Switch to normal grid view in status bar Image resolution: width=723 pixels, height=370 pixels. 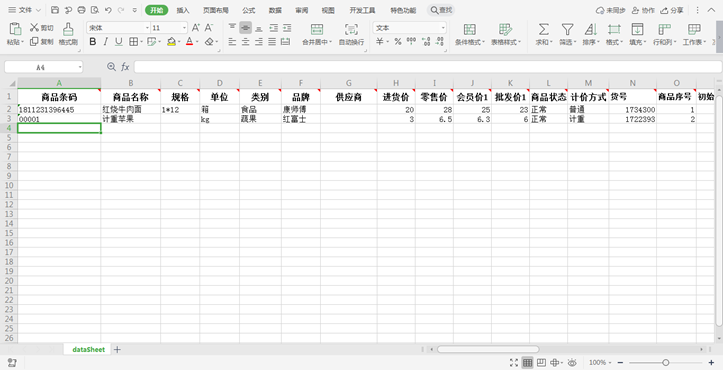(527, 362)
